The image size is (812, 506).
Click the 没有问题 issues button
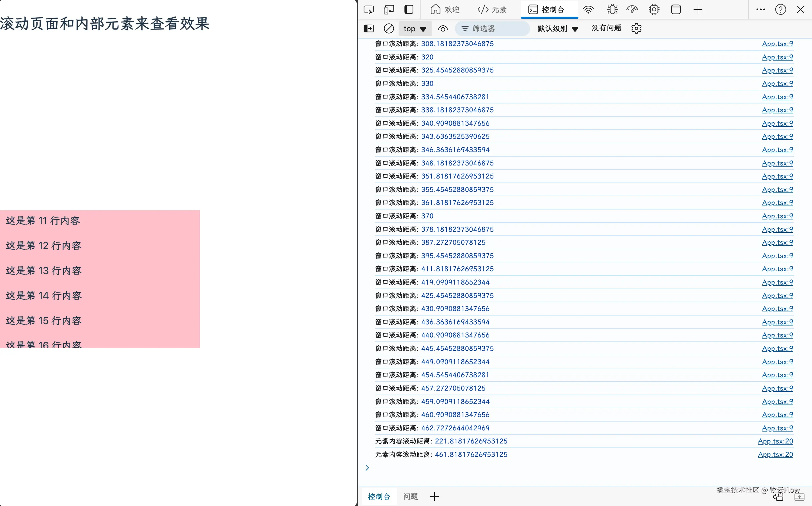606,28
